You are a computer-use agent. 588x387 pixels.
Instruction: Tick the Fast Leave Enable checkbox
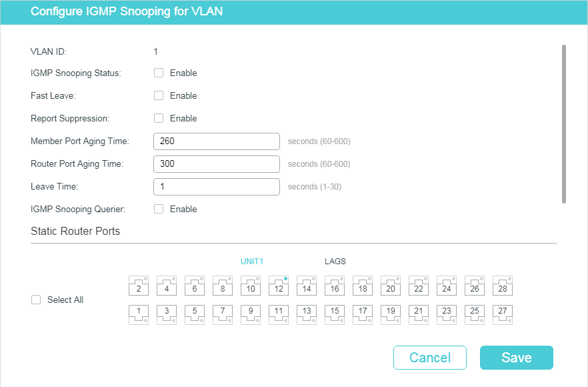point(159,95)
